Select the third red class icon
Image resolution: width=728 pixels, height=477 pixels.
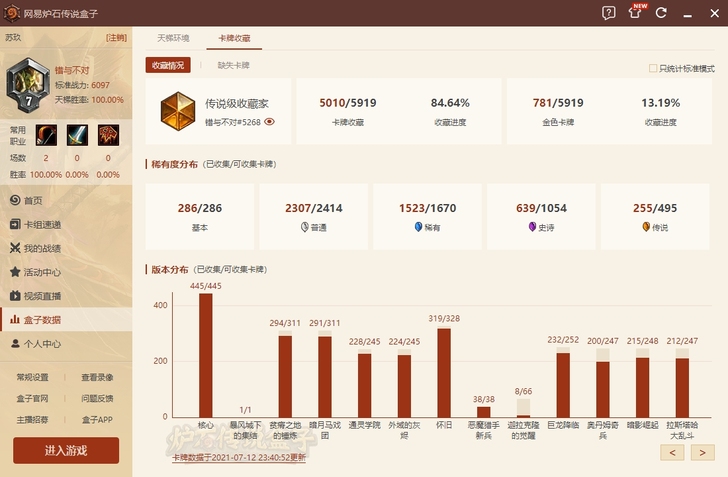(108, 135)
